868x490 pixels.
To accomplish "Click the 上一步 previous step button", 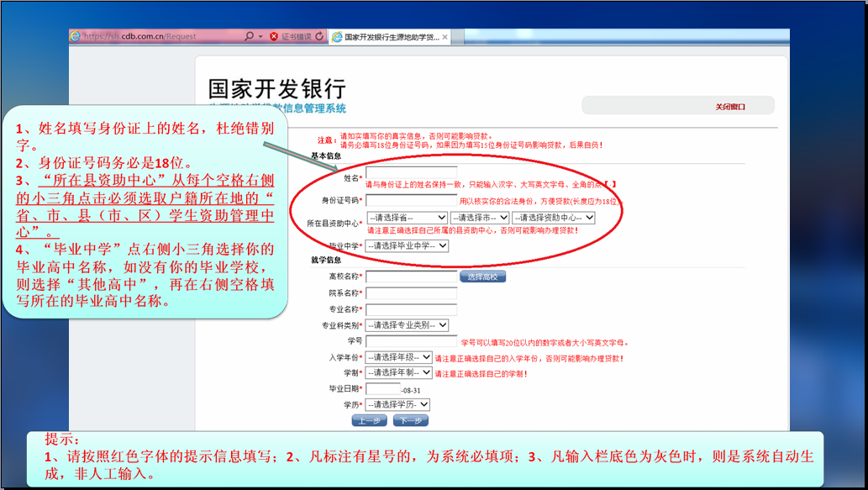I will [369, 420].
